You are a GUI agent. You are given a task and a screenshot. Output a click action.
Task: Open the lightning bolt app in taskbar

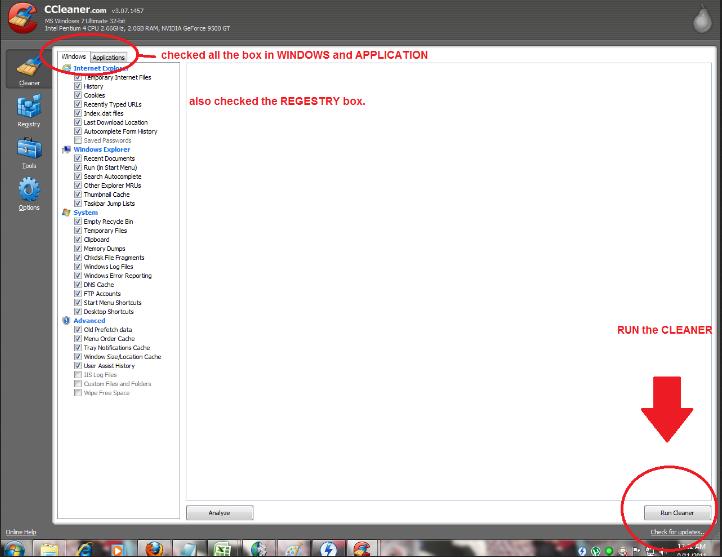point(328,549)
